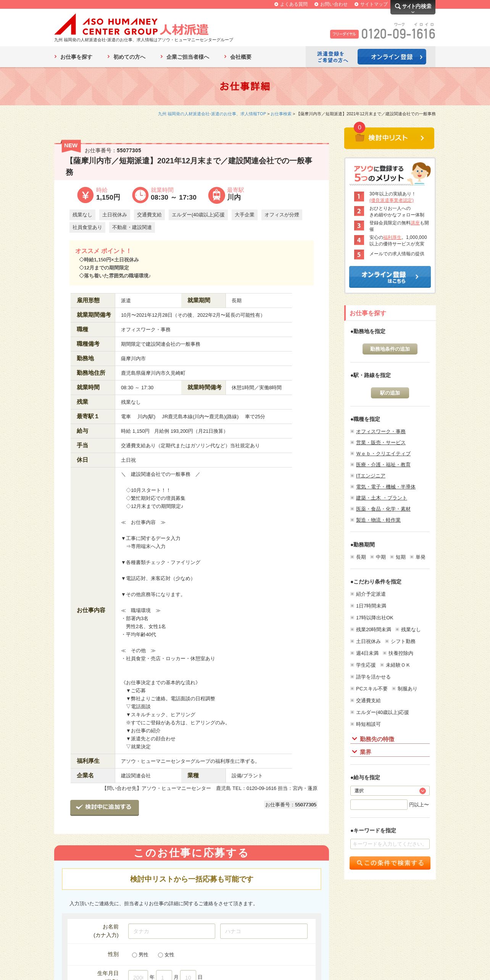This screenshot has height=980, width=490.
Task: Select 男性 radio button
Action: (x=134, y=955)
